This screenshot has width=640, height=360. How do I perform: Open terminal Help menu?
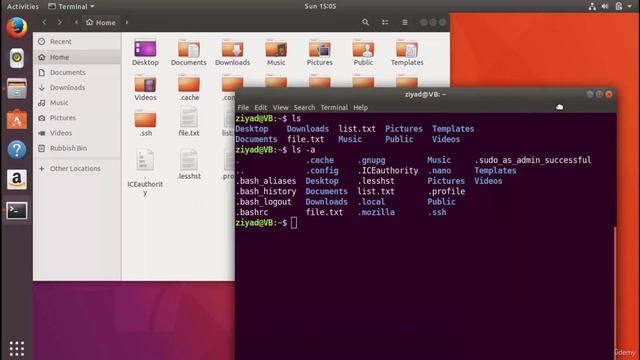tap(360, 107)
